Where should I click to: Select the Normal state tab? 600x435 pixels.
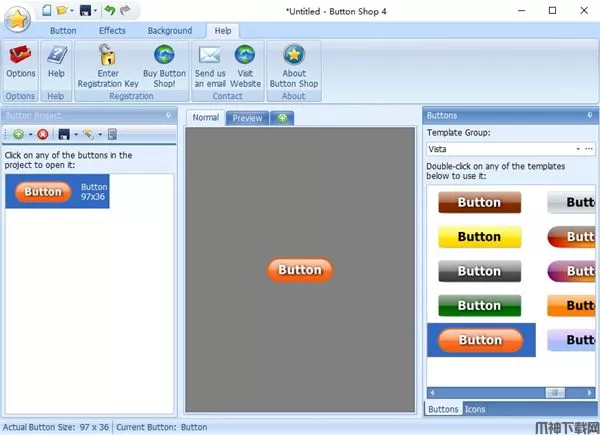206,117
